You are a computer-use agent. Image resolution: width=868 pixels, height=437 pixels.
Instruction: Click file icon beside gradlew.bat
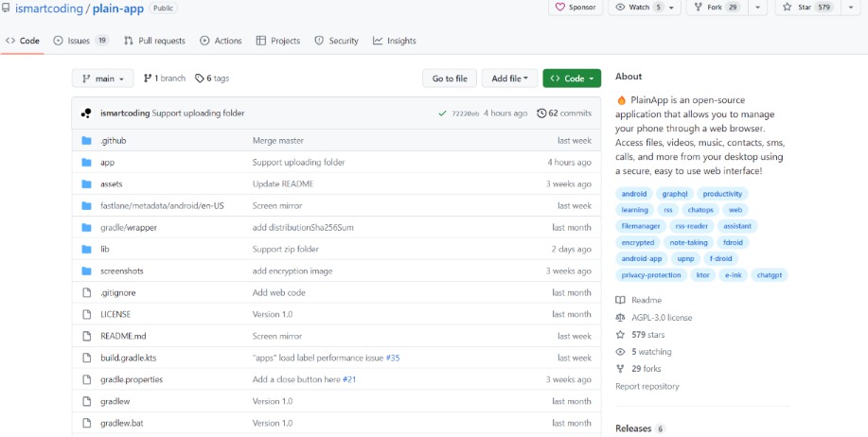(x=86, y=423)
